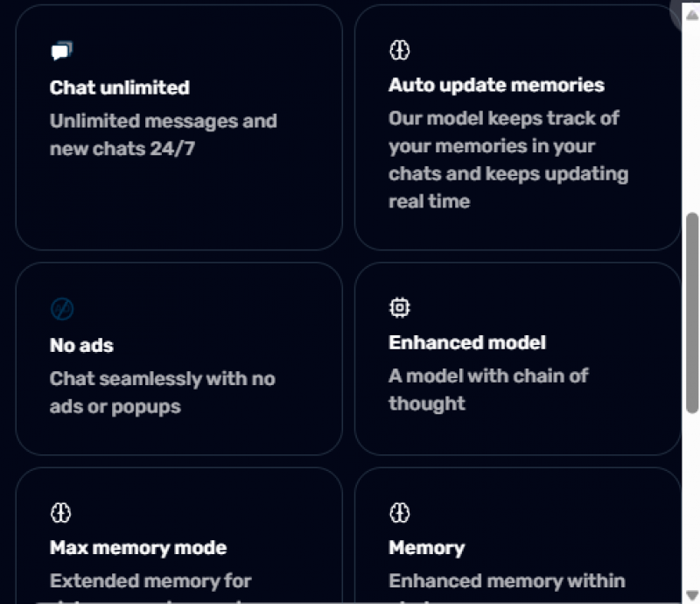Click the "Unlimited messages and new chats 24/7" text
Viewport: 700px width, 604px height.
tap(163, 135)
